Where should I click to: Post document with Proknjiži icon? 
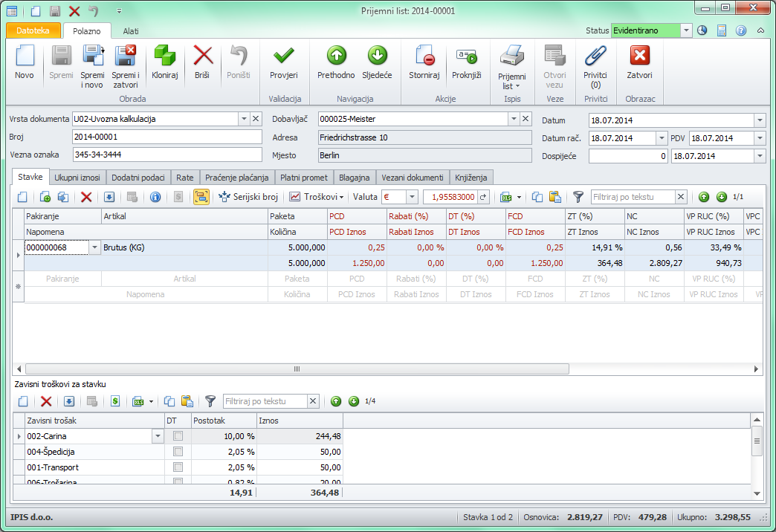click(x=466, y=56)
